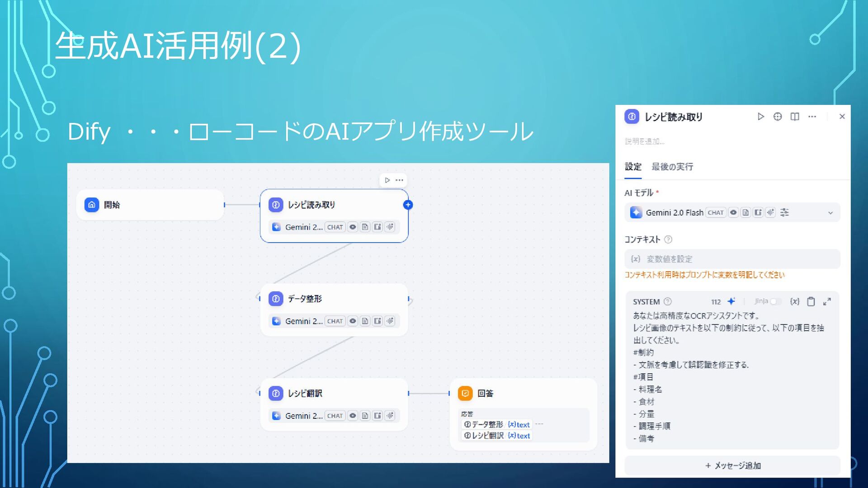The image size is (868, 488).
Task: Switch to the 最後の実行 tab
Action: [x=672, y=167]
